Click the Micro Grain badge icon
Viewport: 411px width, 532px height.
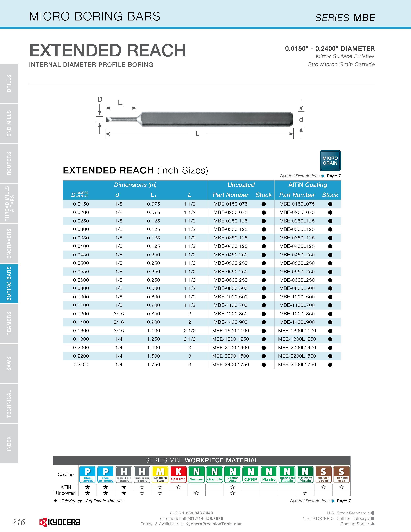(x=330, y=161)
